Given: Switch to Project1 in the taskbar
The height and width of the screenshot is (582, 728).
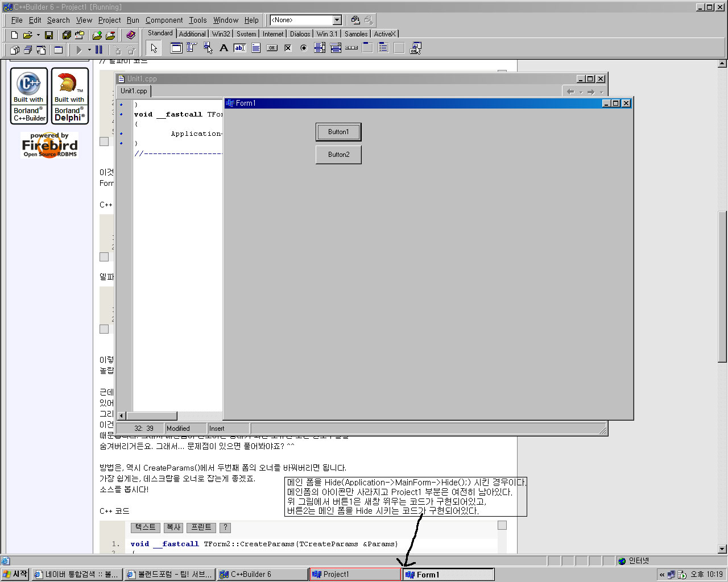Looking at the screenshot, I should [354, 575].
